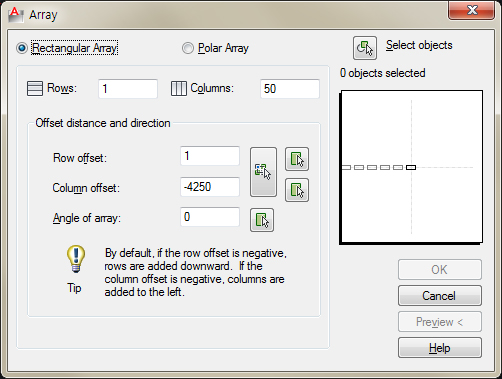Pick row offset icon button

click(x=297, y=159)
